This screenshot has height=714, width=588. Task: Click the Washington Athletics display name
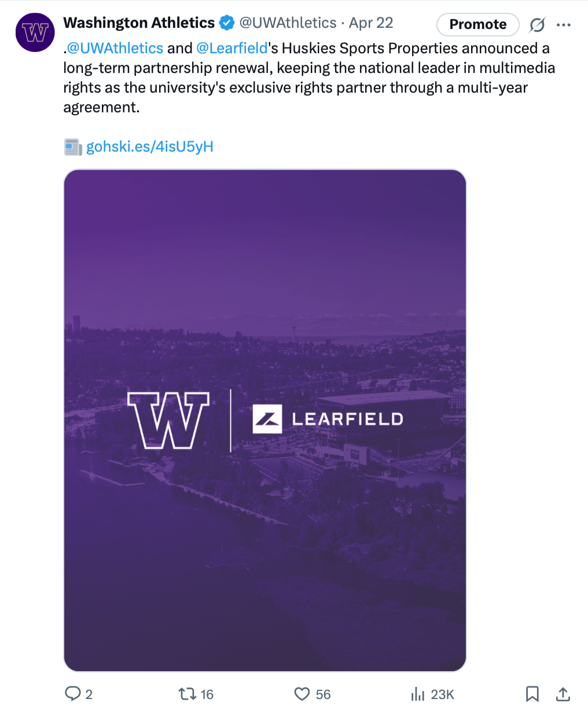pyautogui.click(x=139, y=23)
